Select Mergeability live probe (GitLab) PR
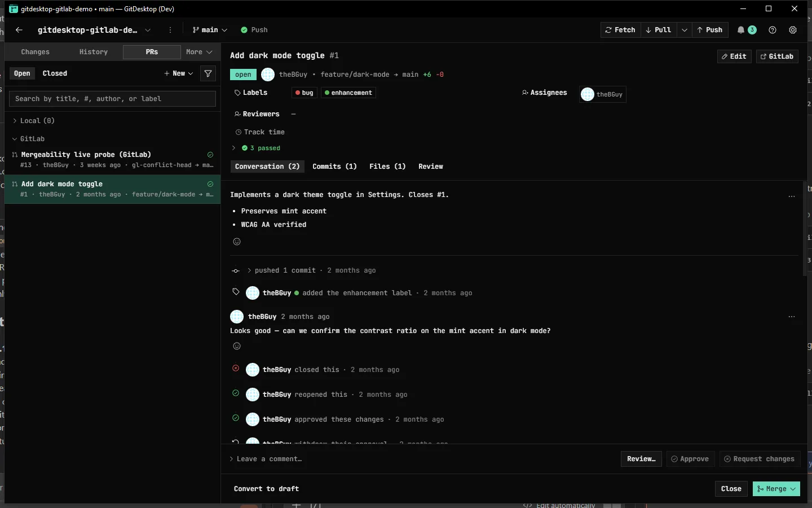Image resolution: width=812 pixels, height=508 pixels. [112, 160]
